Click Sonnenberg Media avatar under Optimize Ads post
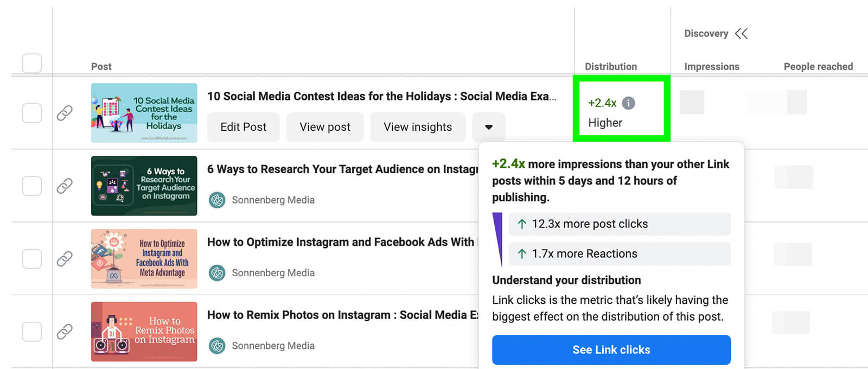 pos(217,272)
